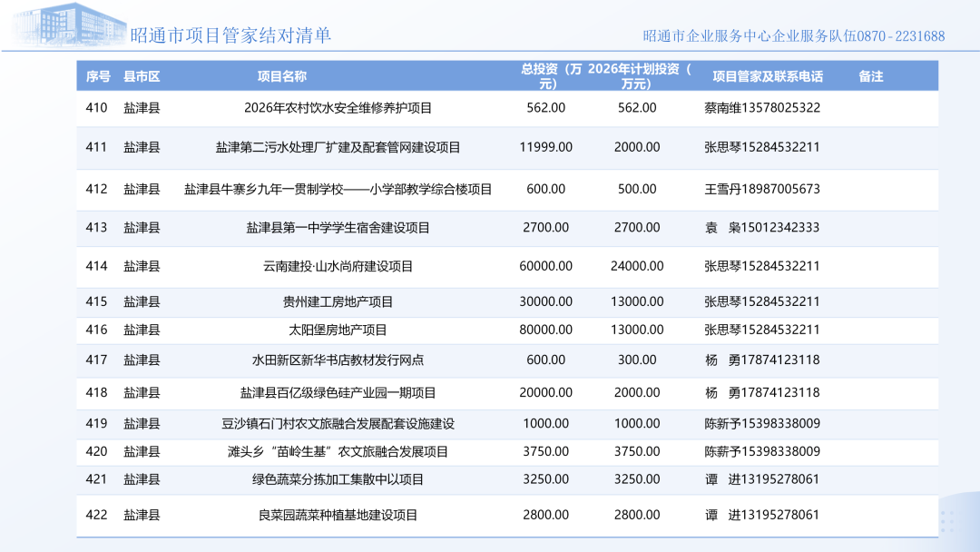Click contact 谭进13195278061 in row 421
Image resolution: width=980 pixels, height=552 pixels.
coord(762,479)
